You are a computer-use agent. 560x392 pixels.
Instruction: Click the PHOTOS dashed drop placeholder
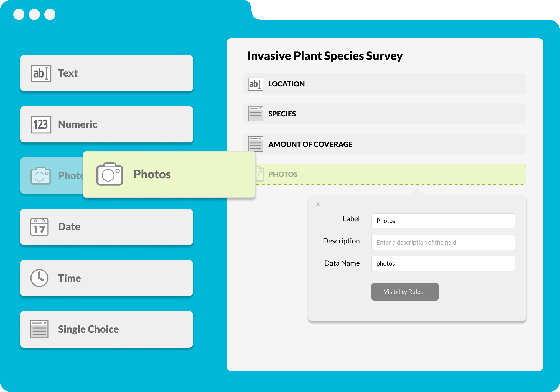[388, 174]
